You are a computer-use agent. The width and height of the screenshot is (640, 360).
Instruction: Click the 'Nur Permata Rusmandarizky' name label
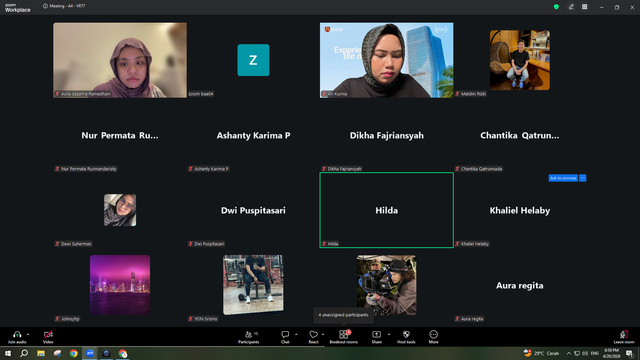click(89, 169)
